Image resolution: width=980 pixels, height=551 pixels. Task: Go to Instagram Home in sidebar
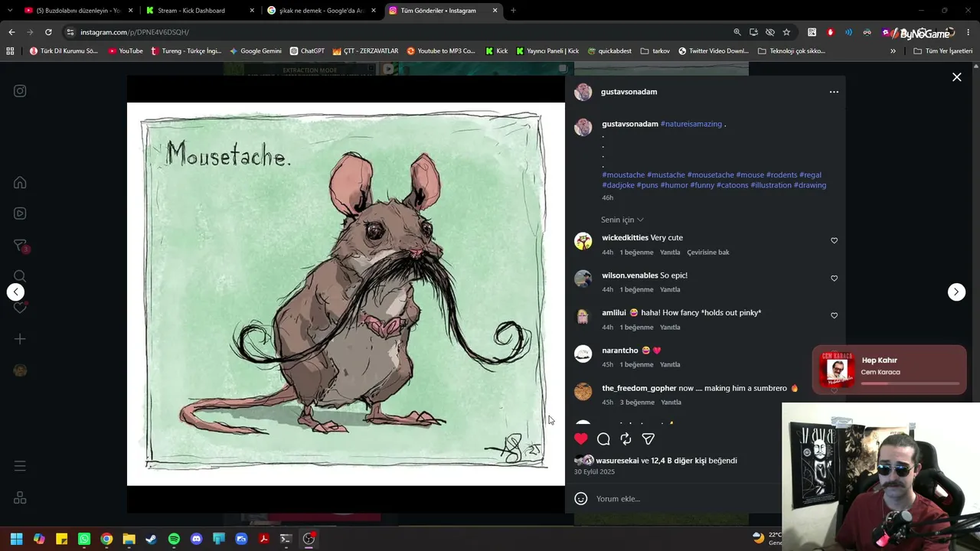click(20, 182)
